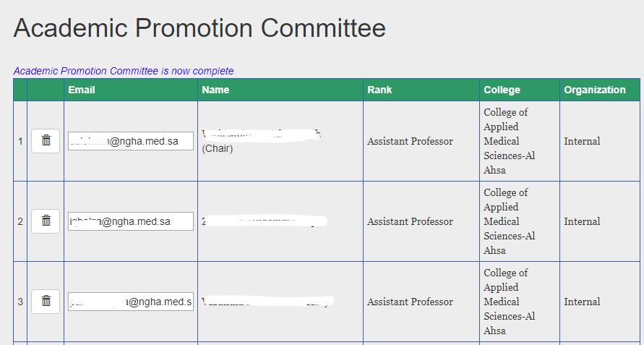644x345 pixels.
Task: Select the row number 2 cell
Action: 20,221
